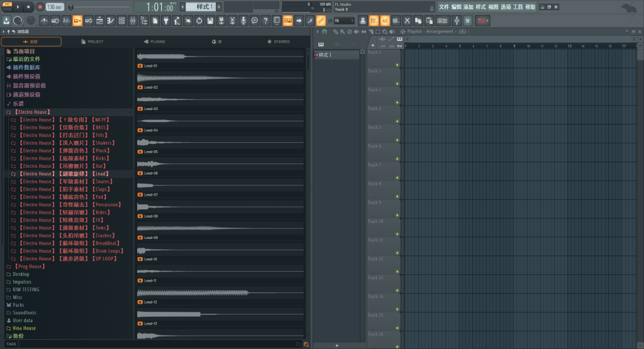This screenshot has height=349, width=644.
Task: Open the browser options arrow menu
Action: 3,31
